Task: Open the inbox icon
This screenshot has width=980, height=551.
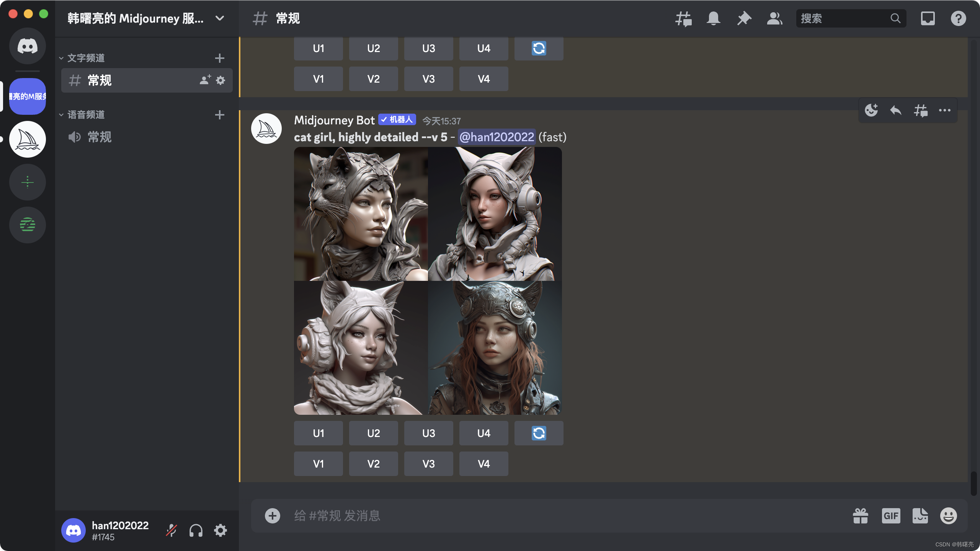Action: tap(928, 18)
